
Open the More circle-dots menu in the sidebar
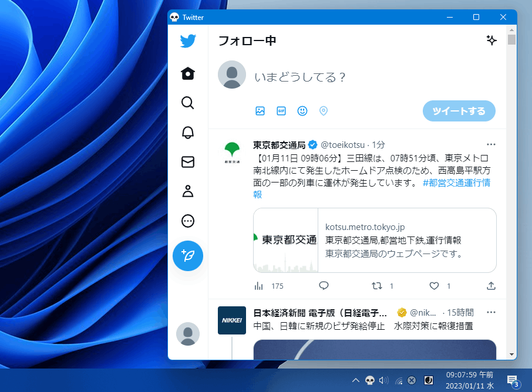188,221
